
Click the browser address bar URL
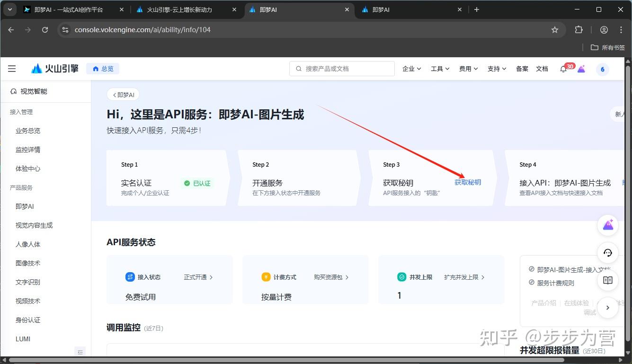(x=142, y=30)
